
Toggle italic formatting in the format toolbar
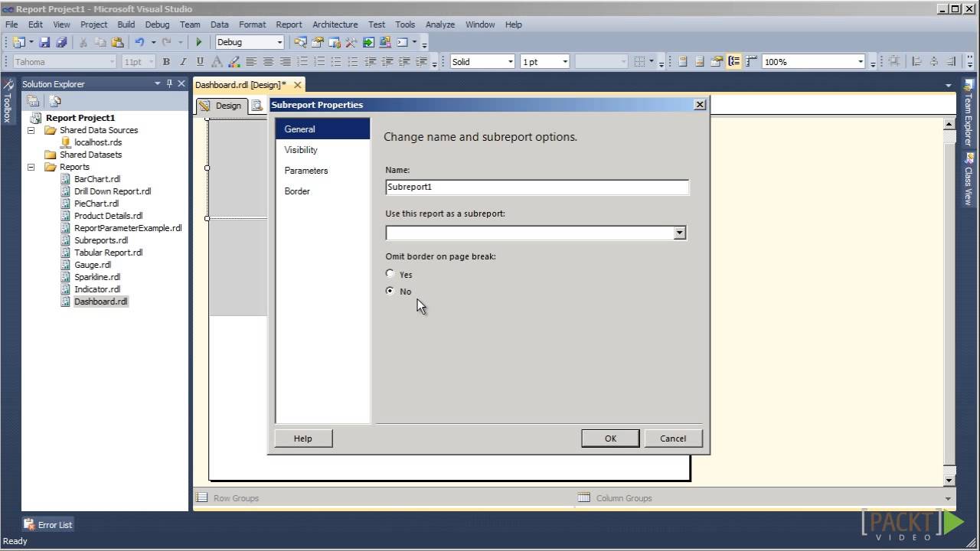click(183, 62)
